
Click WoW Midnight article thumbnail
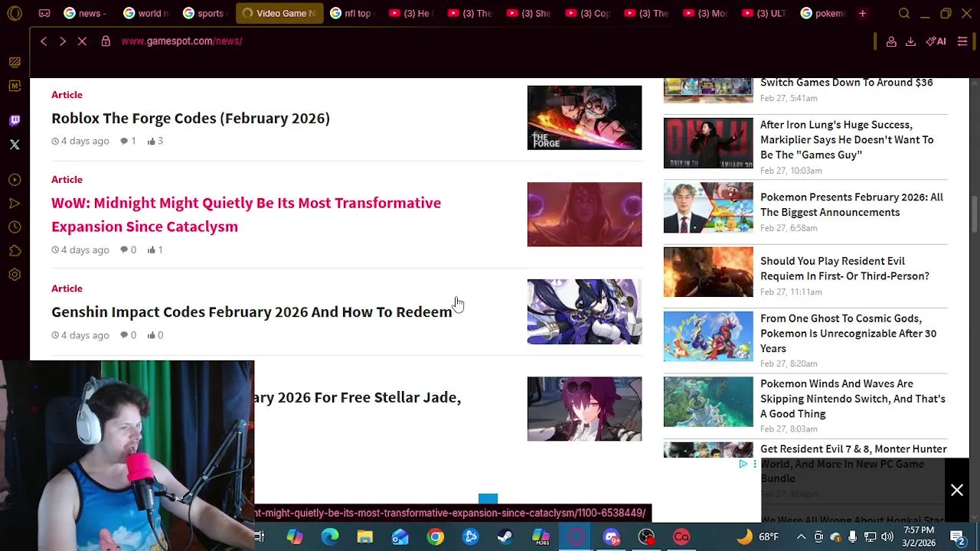coord(584,214)
